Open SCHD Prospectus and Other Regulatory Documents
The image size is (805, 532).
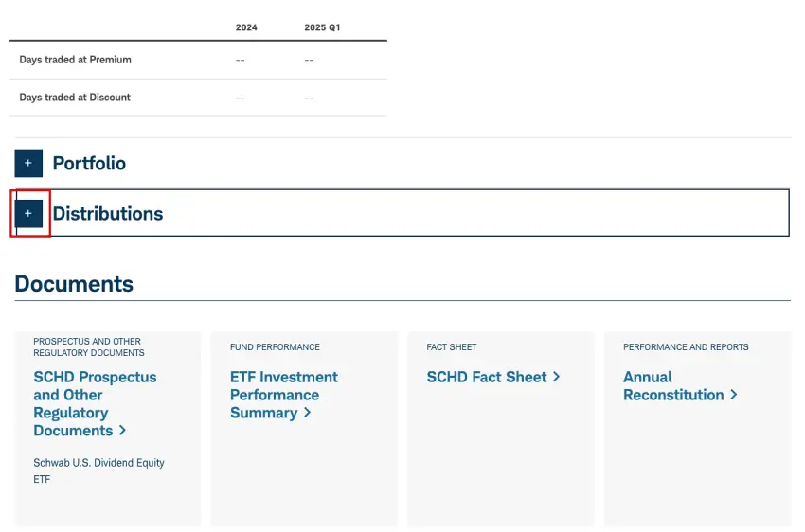[95, 404]
